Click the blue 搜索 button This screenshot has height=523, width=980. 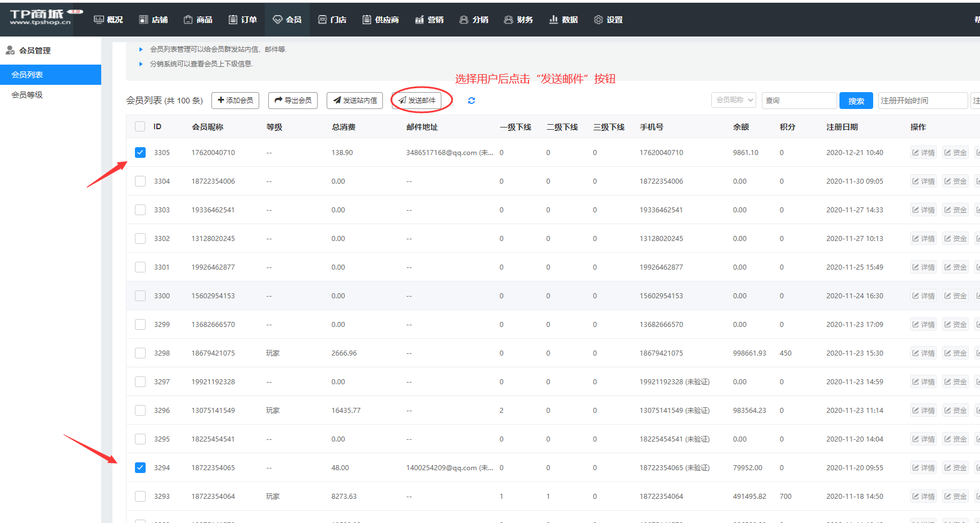856,101
